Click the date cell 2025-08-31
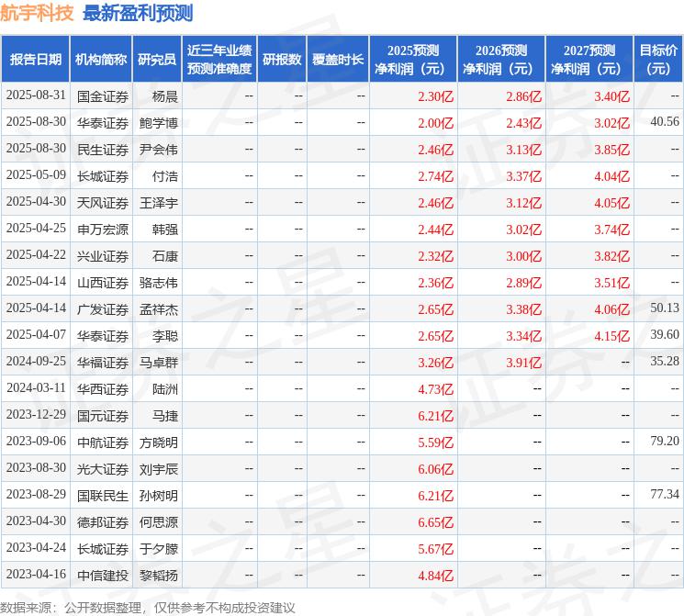The image size is (684, 616). tap(36, 95)
